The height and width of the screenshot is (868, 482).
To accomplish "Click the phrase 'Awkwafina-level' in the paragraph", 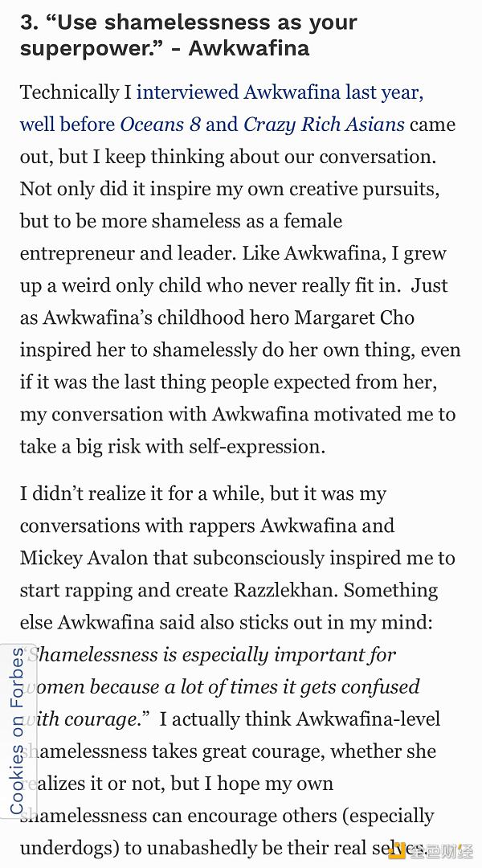I will [369, 719].
